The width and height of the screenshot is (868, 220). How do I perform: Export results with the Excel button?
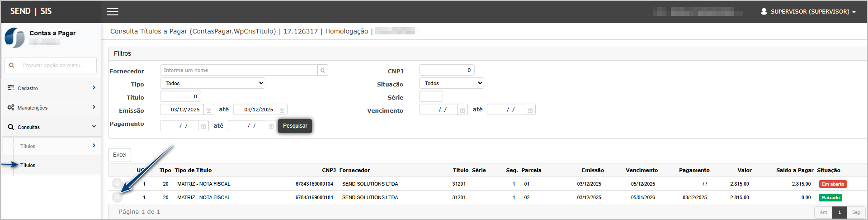(120, 155)
